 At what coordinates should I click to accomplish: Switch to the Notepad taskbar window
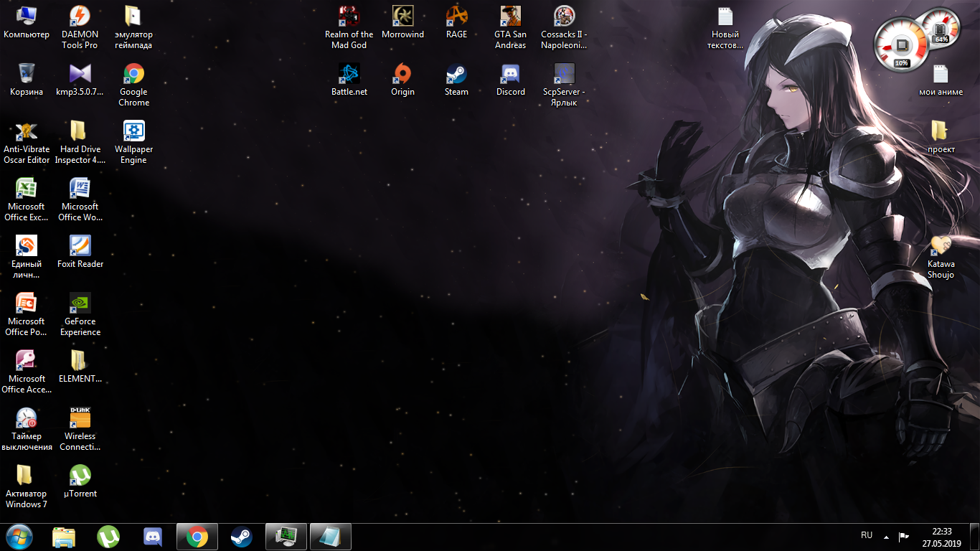331,537
